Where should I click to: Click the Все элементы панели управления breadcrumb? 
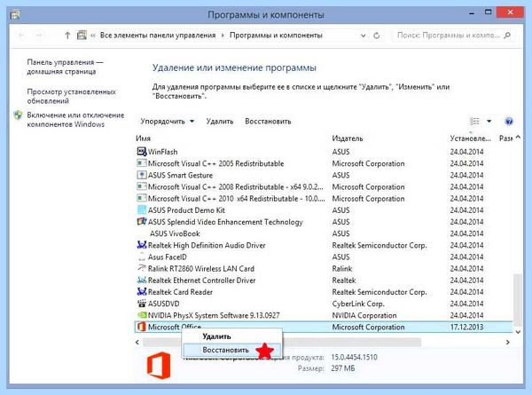point(158,36)
